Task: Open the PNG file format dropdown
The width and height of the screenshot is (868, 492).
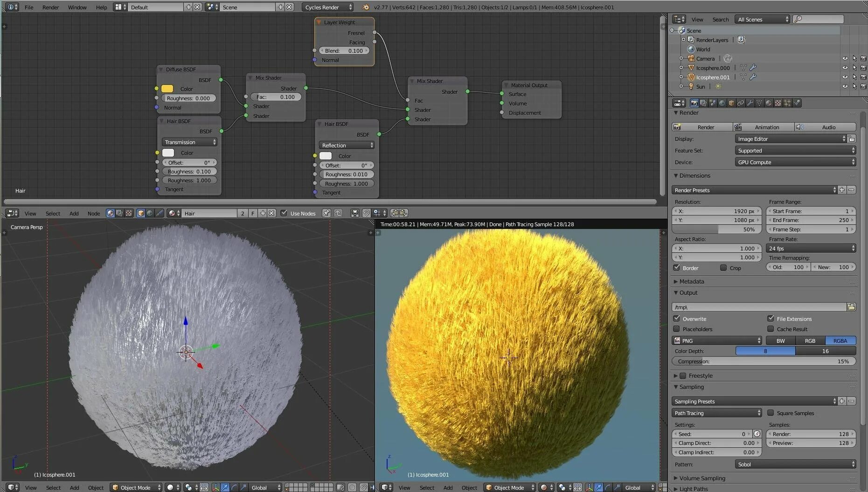Action: pos(717,340)
